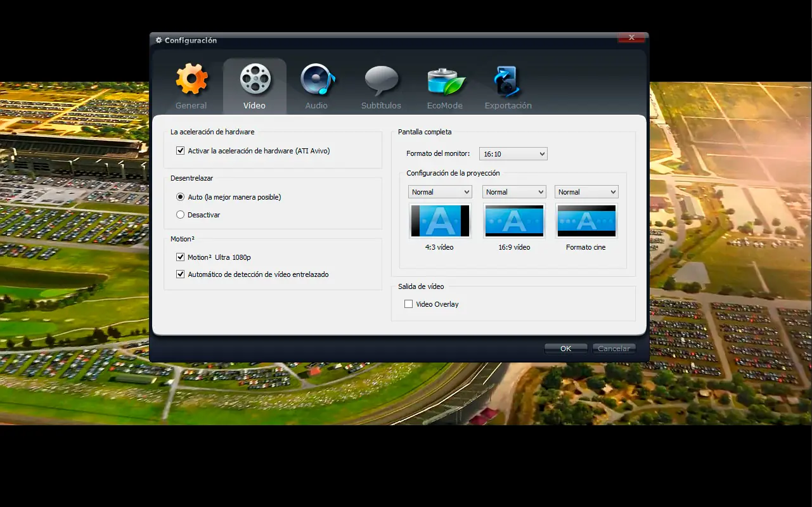Open the Subtítulos speech bubble icon
This screenshot has width=812, height=507.
click(x=381, y=80)
